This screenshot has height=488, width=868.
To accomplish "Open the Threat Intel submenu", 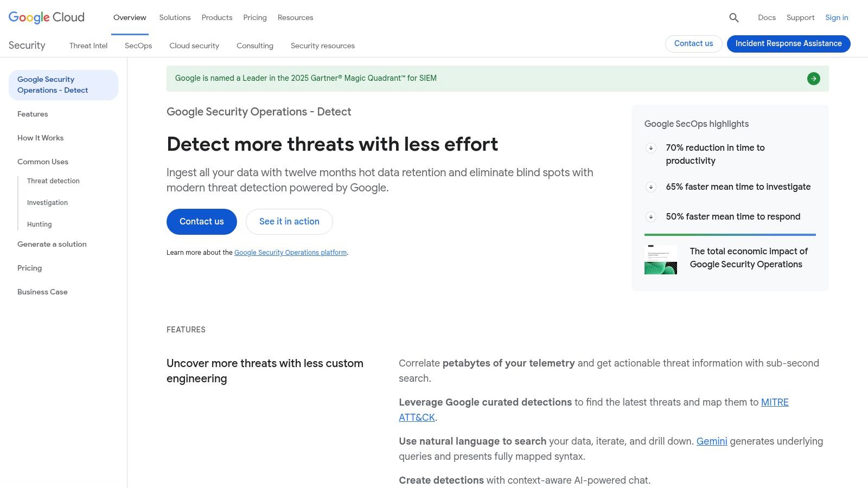I will pos(88,46).
